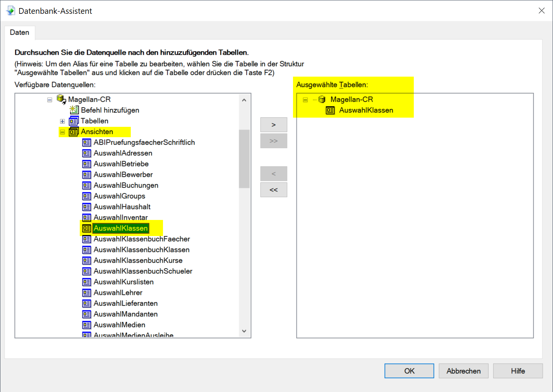Select the AuswahlKurslisten view
Viewport: 553px width, 392px height.
point(123,282)
